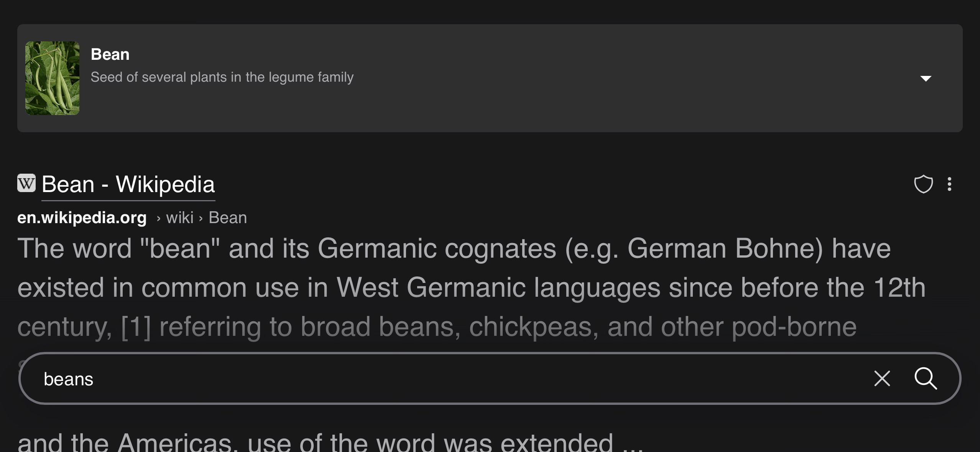Click the "wiki" breadcrumb segment
The image size is (980, 452).
coord(180,218)
